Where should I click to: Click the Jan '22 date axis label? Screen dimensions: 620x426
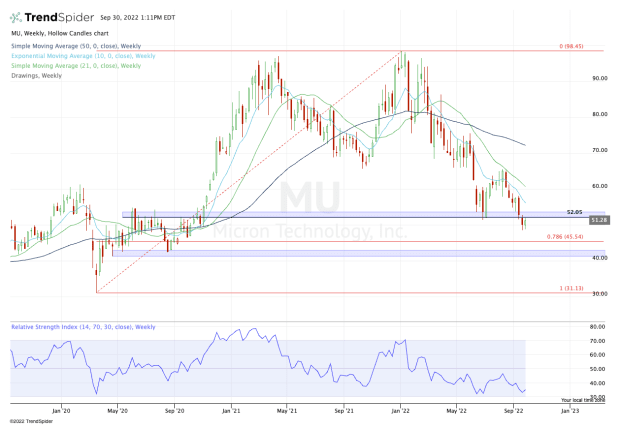coord(401,411)
